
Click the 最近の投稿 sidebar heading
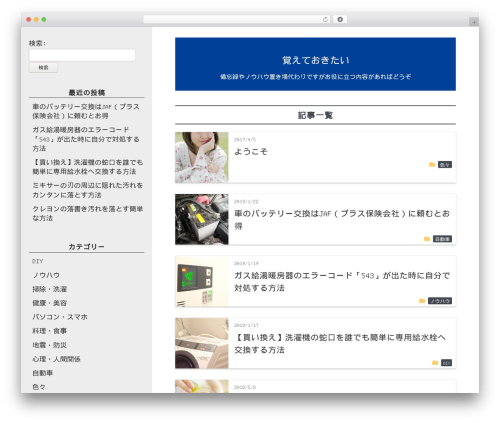87,93
